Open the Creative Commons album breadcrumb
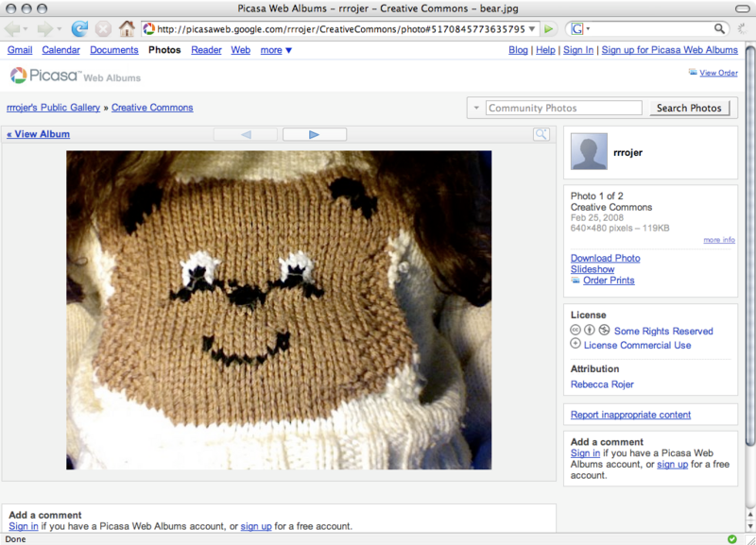This screenshot has height=545, width=756. (152, 108)
